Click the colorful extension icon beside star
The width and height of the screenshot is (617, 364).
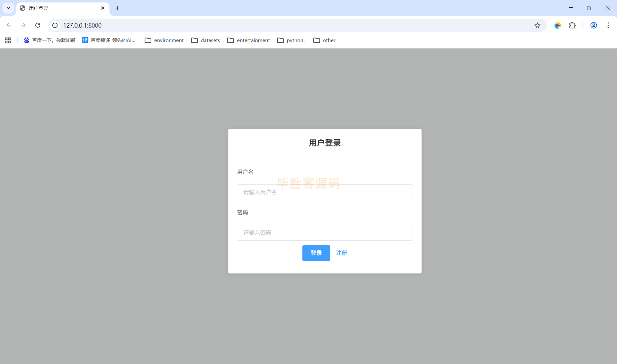tap(558, 25)
